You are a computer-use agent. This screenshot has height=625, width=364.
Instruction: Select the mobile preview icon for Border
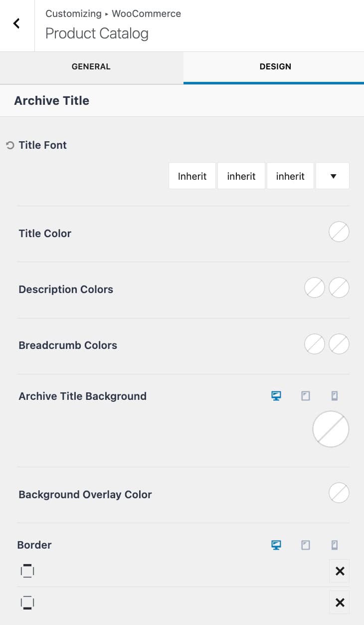(x=335, y=545)
